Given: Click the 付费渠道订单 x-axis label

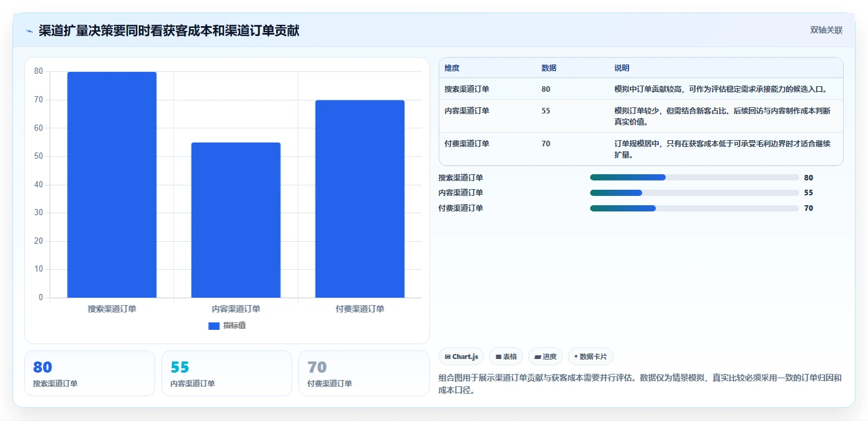Looking at the screenshot, I should [x=360, y=309].
